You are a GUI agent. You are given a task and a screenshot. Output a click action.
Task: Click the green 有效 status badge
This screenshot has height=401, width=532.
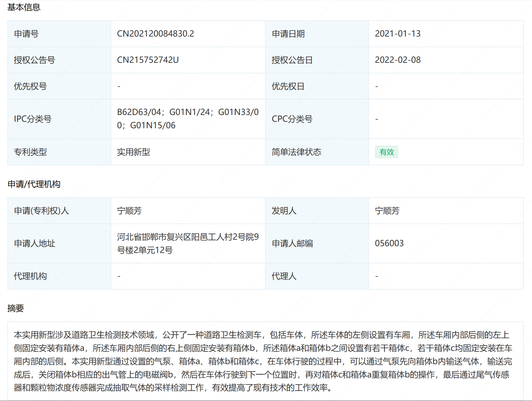click(x=386, y=152)
